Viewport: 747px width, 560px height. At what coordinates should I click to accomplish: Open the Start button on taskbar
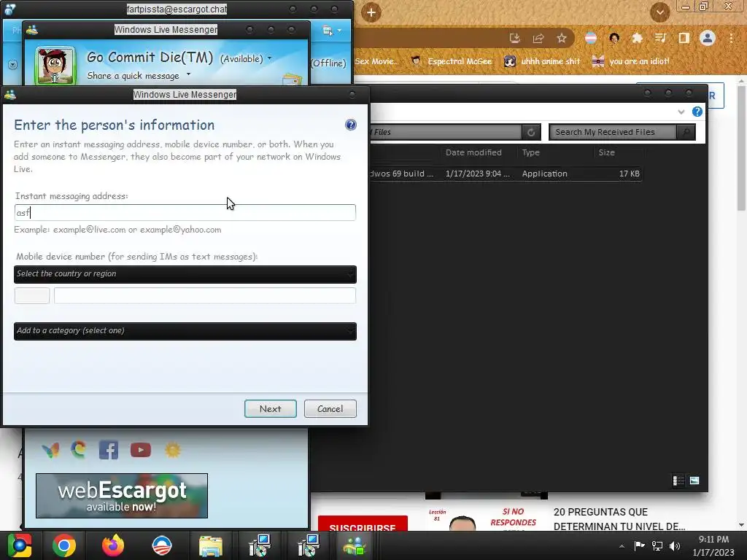[19, 545]
